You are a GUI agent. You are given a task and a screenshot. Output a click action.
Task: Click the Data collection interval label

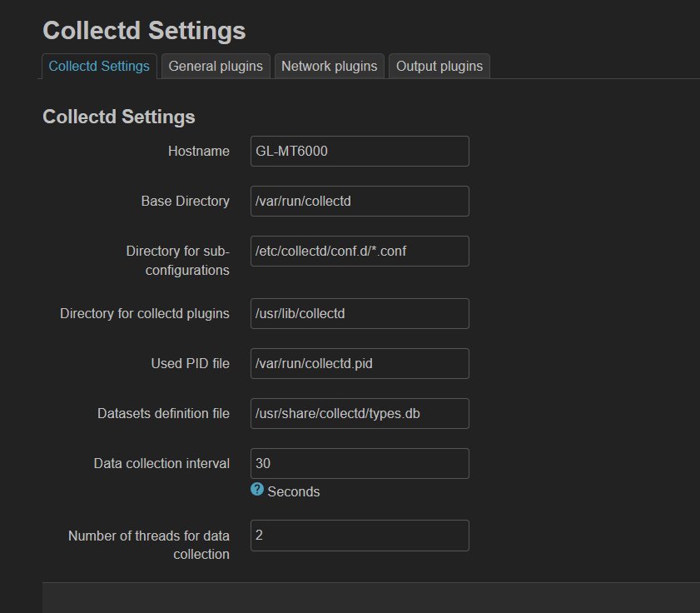[x=161, y=463]
